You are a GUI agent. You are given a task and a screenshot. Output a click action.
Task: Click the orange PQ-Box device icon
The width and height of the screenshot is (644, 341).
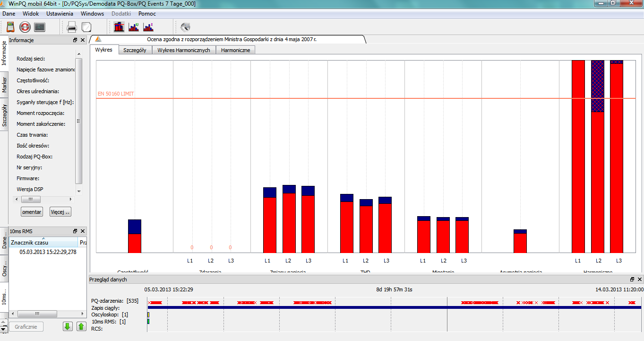pos(10,27)
